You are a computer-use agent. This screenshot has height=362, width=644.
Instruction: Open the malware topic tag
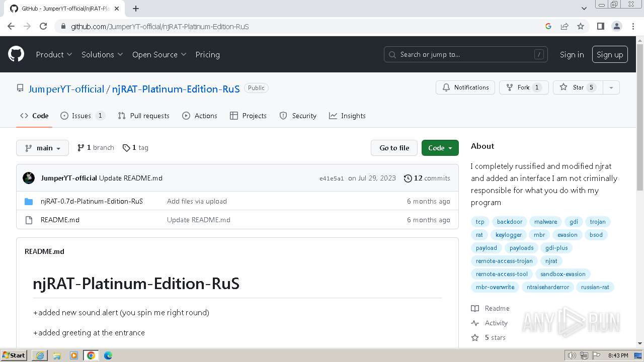pyautogui.click(x=545, y=222)
